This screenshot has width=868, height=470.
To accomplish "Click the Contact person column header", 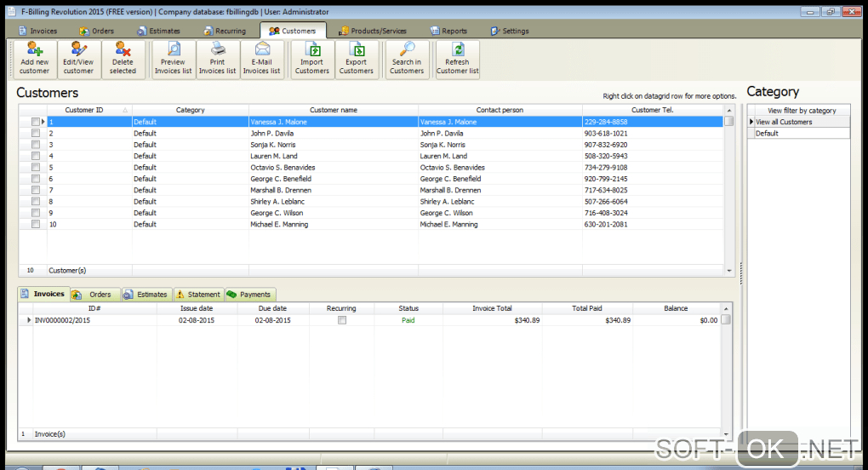I will 500,110.
